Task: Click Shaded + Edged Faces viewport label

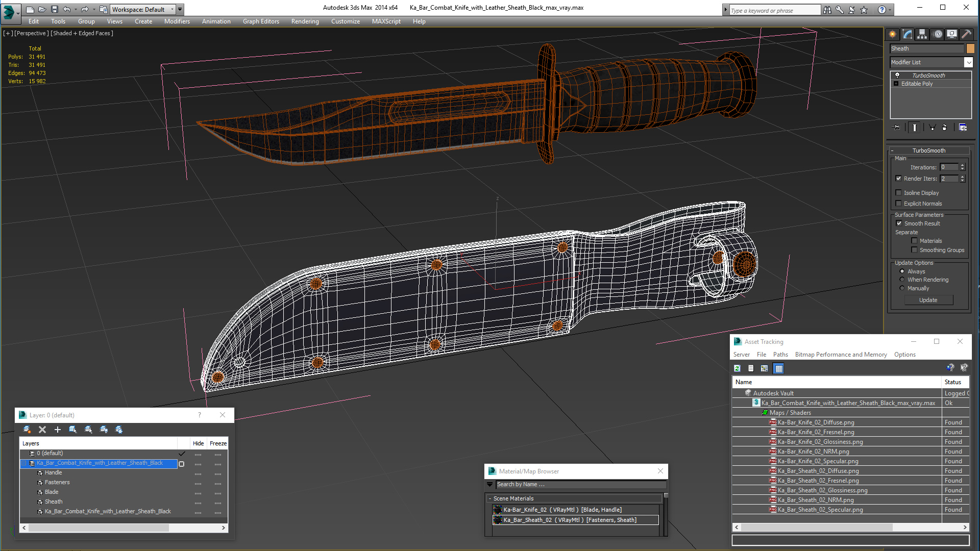Action: pos(82,33)
